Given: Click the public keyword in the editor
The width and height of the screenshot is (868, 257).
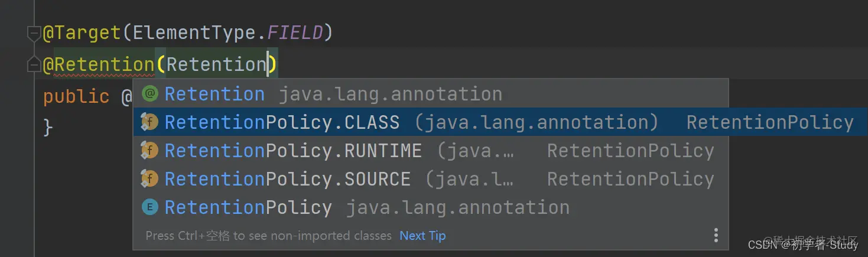Looking at the screenshot, I should 76,96.
